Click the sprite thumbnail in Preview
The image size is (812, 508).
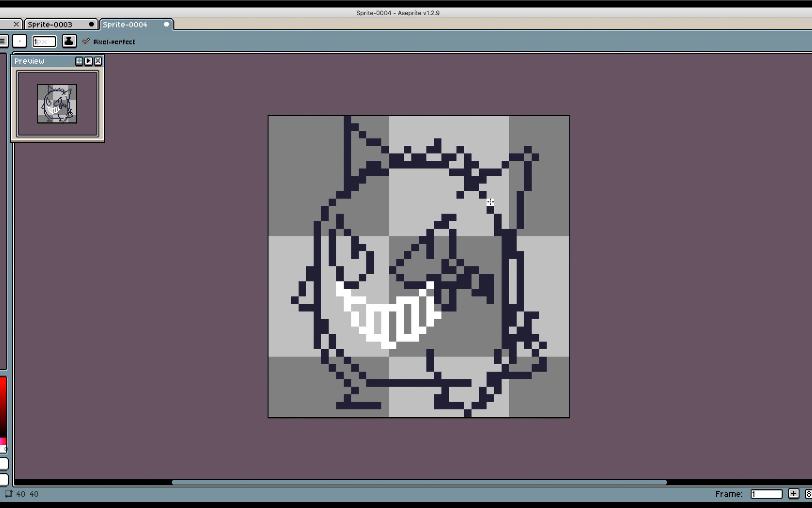pos(57,104)
